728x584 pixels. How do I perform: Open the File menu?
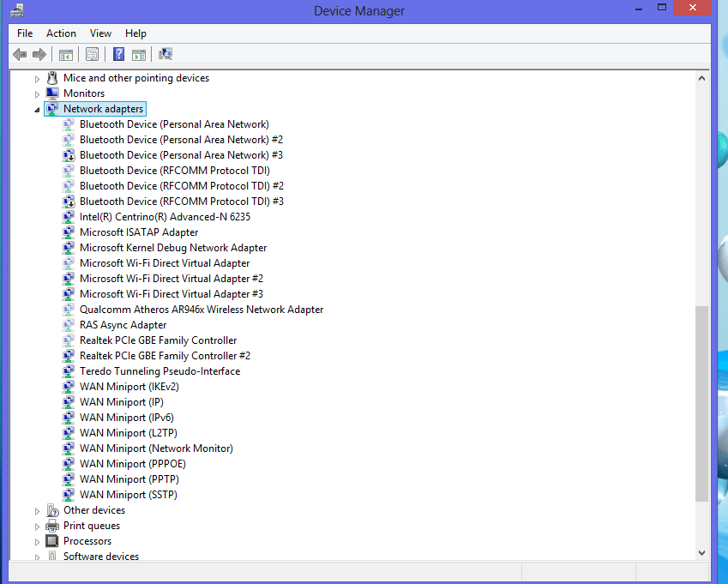25,33
